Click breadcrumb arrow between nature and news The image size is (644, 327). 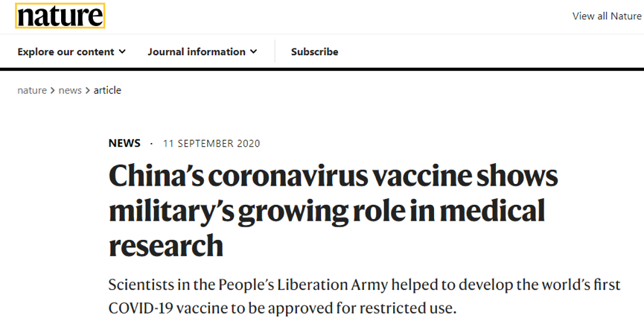[x=53, y=90]
